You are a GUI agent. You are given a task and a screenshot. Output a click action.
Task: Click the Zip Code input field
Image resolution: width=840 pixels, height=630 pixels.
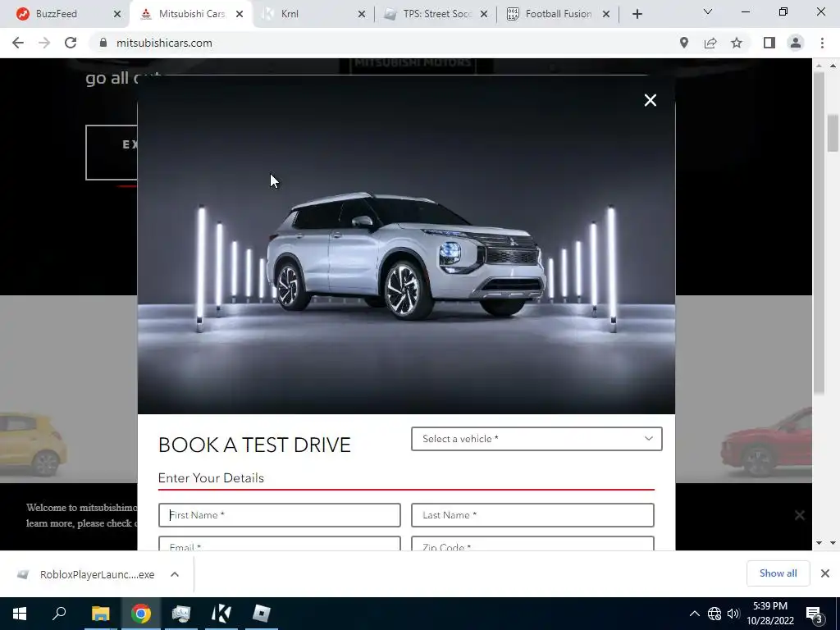click(x=532, y=543)
